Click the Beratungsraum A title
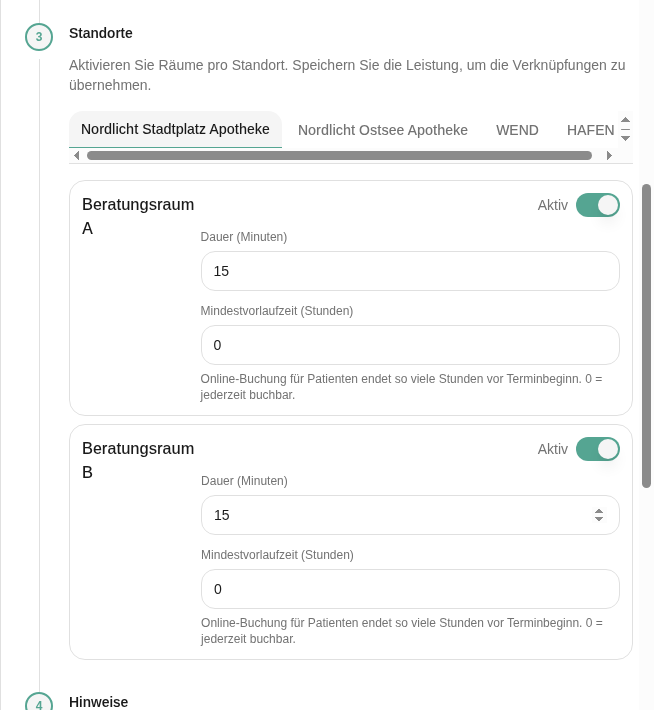Image resolution: width=672 pixels, height=710 pixels. [138, 216]
